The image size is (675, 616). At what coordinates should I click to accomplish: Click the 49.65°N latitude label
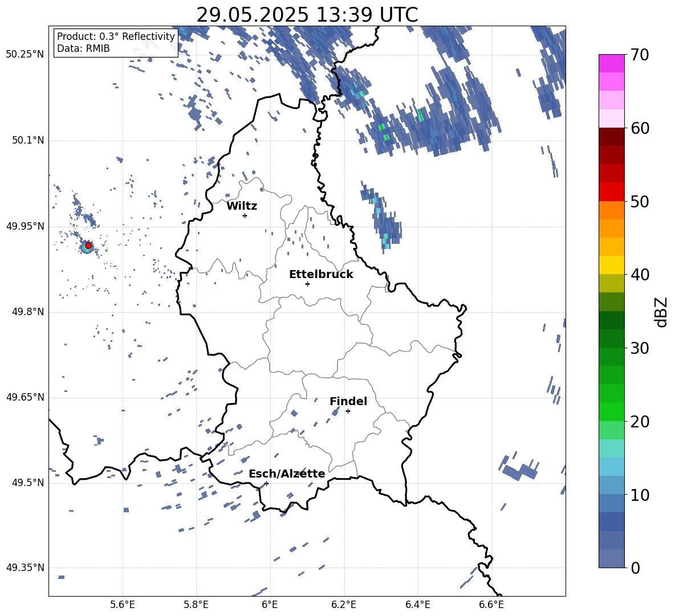(x=25, y=397)
